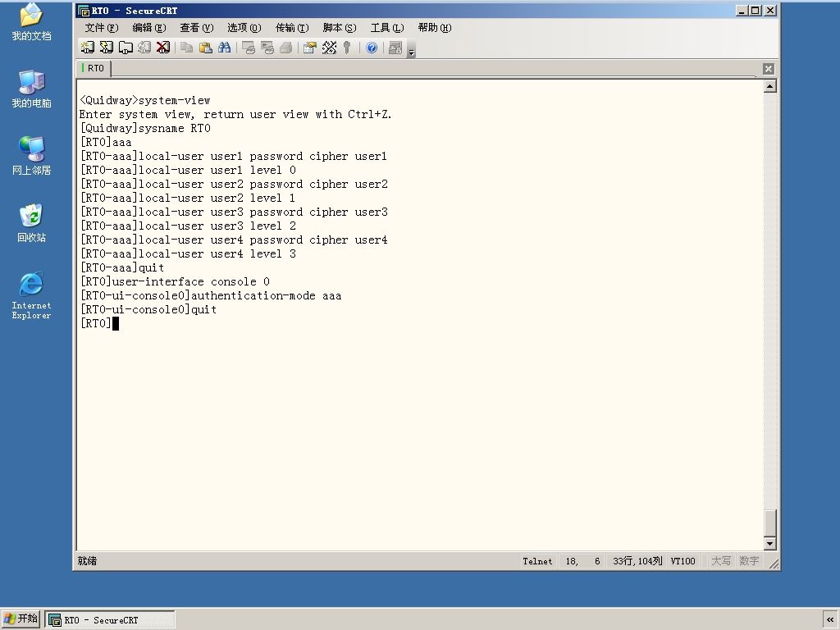
Task: Click the 开始 Start button
Action: pos(21,619)
